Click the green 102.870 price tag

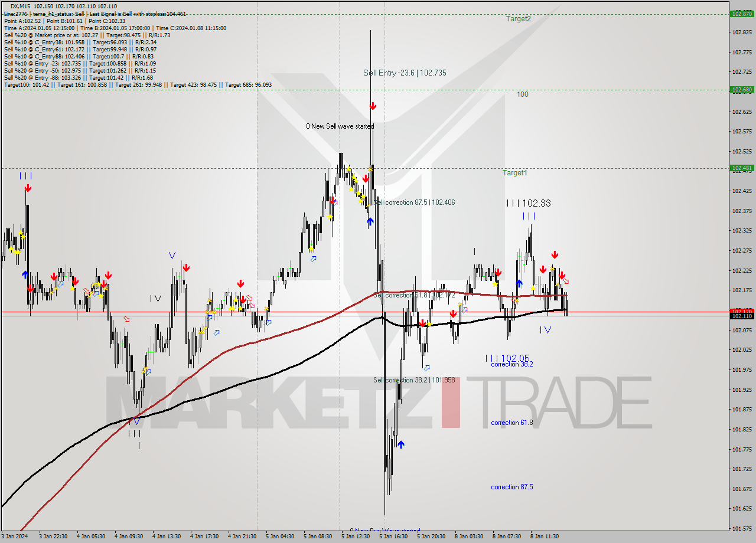point(741,14)
